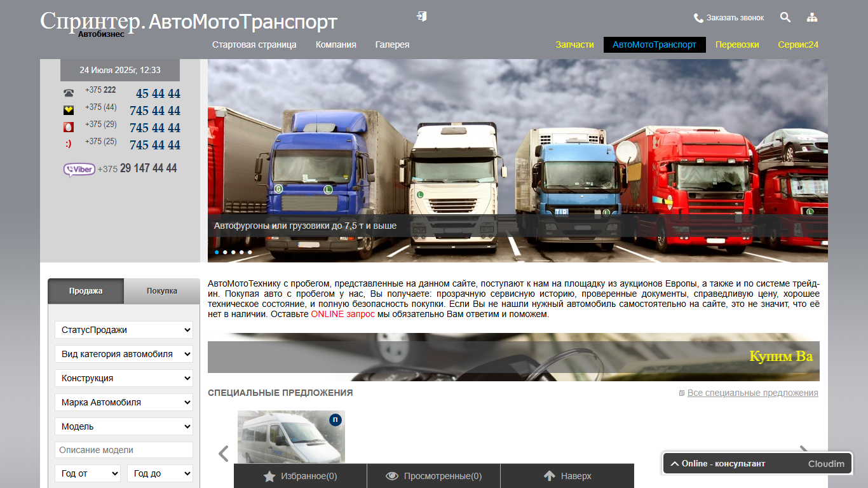This screenshot has height=488, width=868.
Task: Select the first slider dot
Action: click(x=217, y=252)
